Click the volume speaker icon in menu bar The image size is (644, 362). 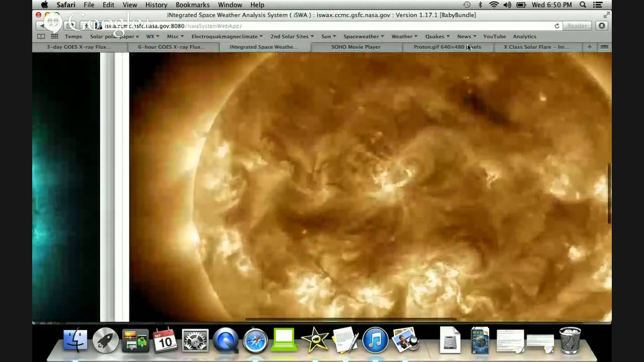pyautogui.click(x=507, y=5)
